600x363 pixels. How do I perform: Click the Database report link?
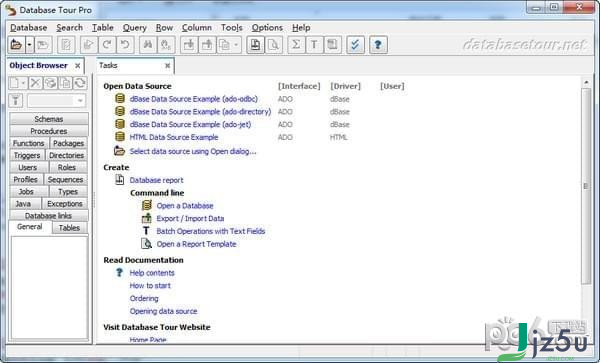(157, 180)
